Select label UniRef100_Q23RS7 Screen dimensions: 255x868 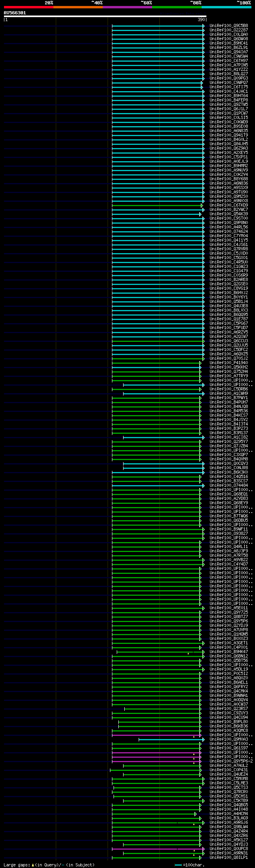click(229, 708)
